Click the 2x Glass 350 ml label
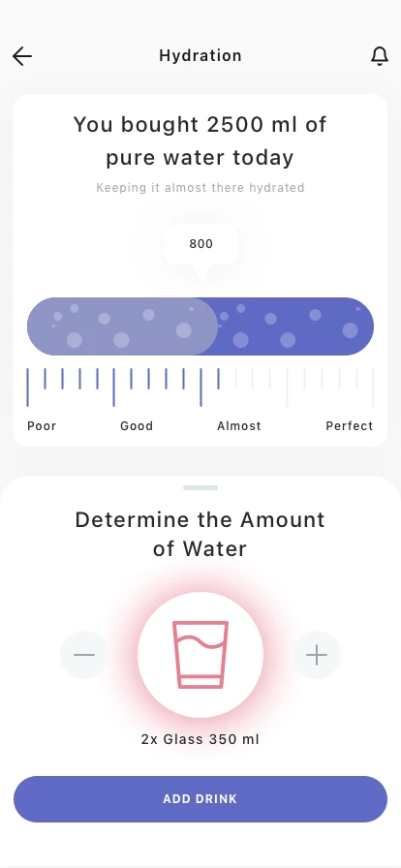Viewport: 401px width, 868px height. click(200, 739)
